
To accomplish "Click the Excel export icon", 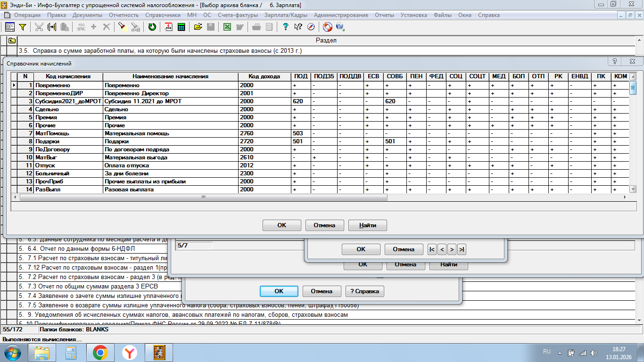I will [227, 27].
